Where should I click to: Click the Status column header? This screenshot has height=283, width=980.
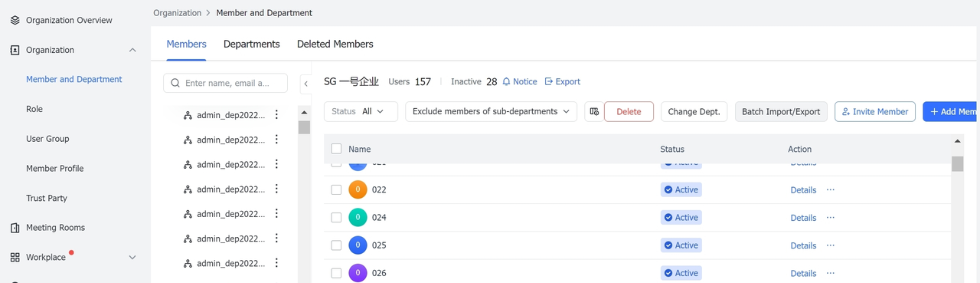pos(672,149)
